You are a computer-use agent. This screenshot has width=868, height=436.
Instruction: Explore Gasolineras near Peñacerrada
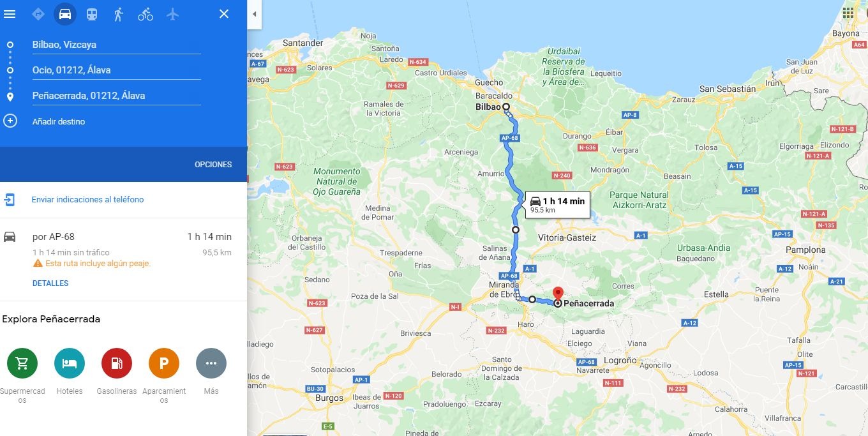pyautogui.click(x=117, y=363)
